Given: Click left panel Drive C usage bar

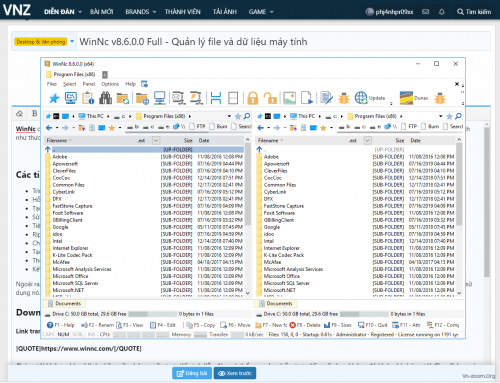Looking at the screenshot, I should click(x=153, y=314).
